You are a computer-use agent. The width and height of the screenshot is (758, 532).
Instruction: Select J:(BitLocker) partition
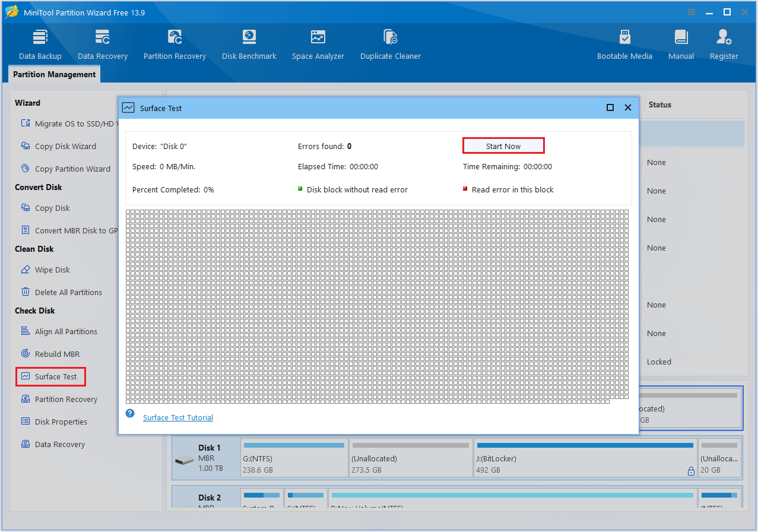pyautogui.click(x=585, y=458)
